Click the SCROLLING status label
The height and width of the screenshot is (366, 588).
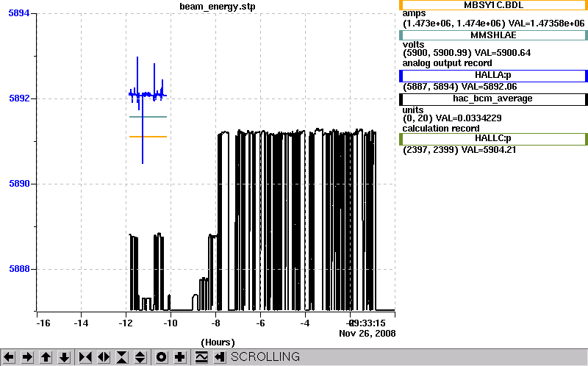coord(265,357)
